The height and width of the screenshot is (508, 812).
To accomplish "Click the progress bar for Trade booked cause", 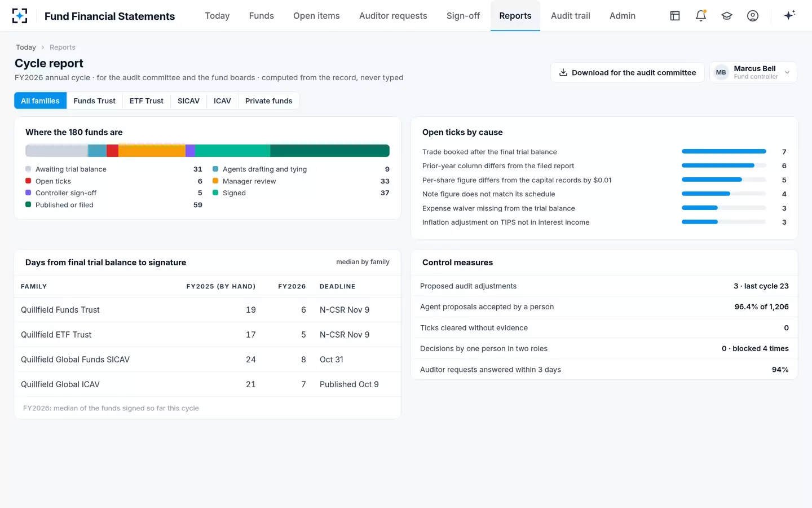I will (x=724, y=151).
